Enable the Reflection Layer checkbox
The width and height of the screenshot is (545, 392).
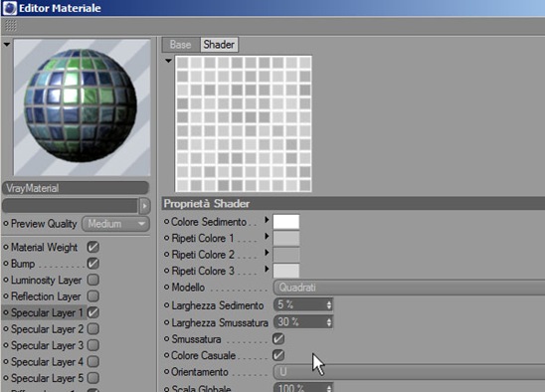pyautogui.click(x=93, y=296)
